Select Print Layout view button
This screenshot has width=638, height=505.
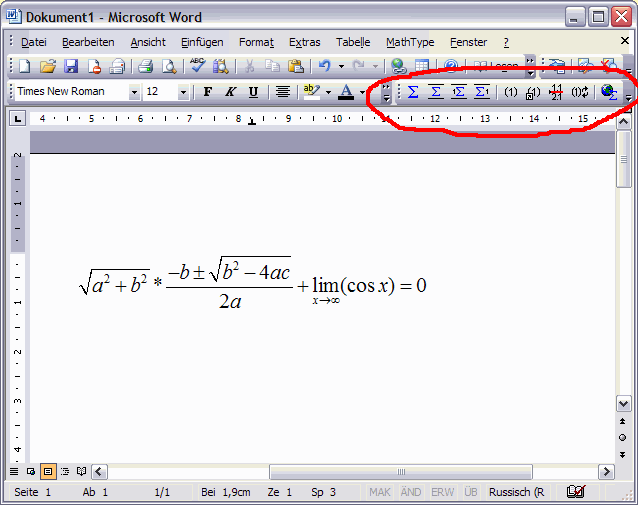pyautogui.click(x=48, y=472)
